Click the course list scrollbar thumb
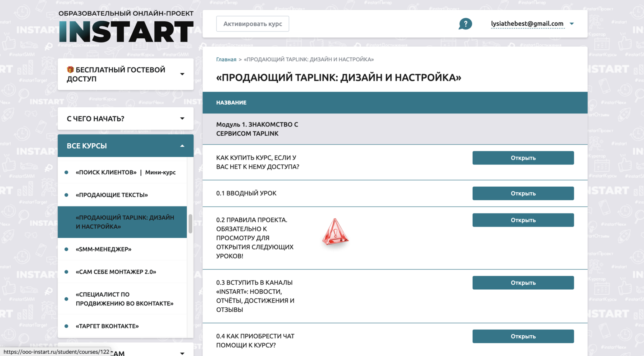The width and height of the screenshot is (644, 356). pyautogui.click(x=190, y=224)
